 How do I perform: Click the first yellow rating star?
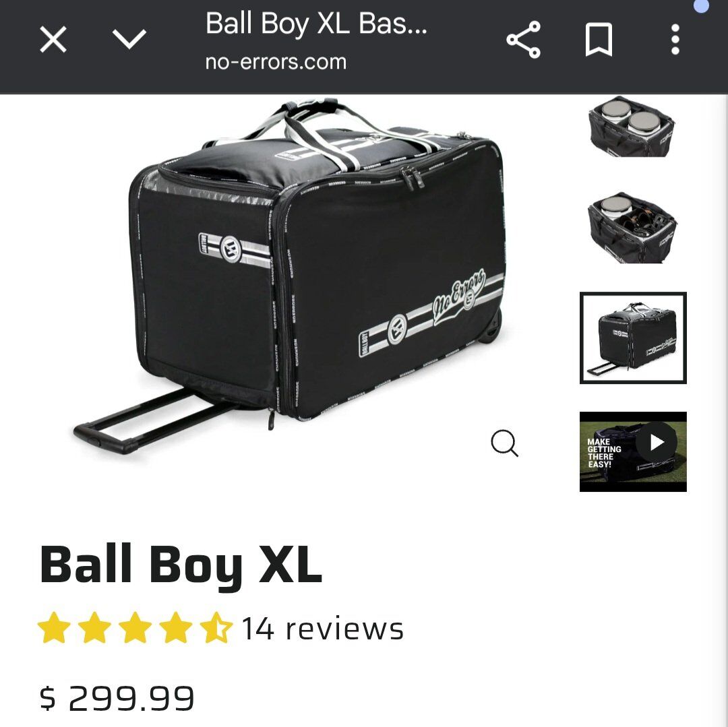[55, 628]
